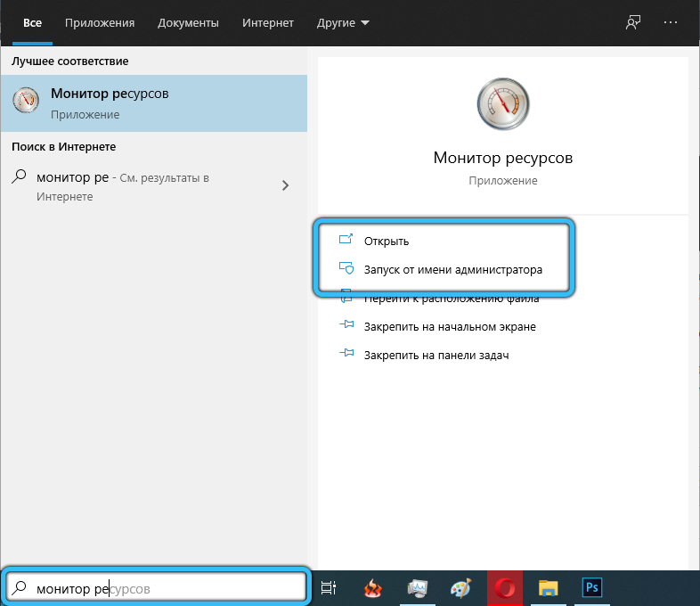This screenshot has height=606, width=700.
Task: Expand web result arrow for монитор ре
Action: coord(285,185)
